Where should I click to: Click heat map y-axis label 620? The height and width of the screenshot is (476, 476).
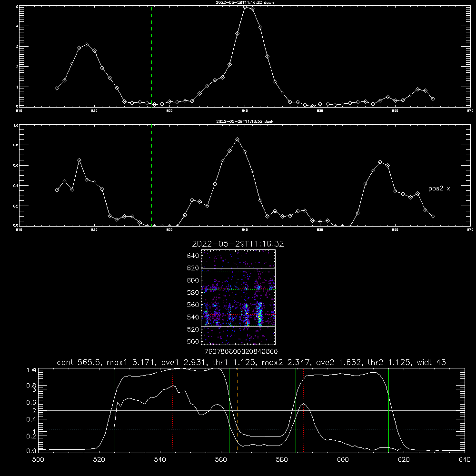point(193,268)
